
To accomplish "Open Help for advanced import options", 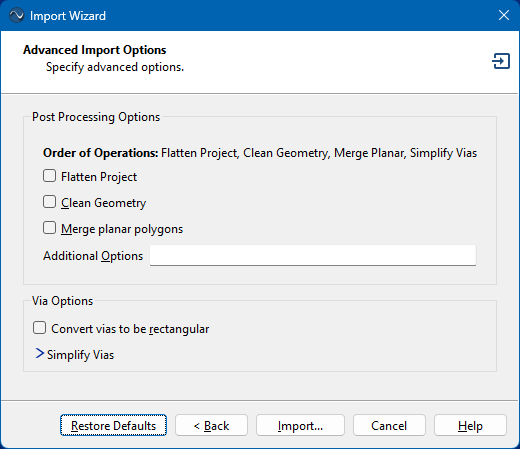I will tap(470, 425).
